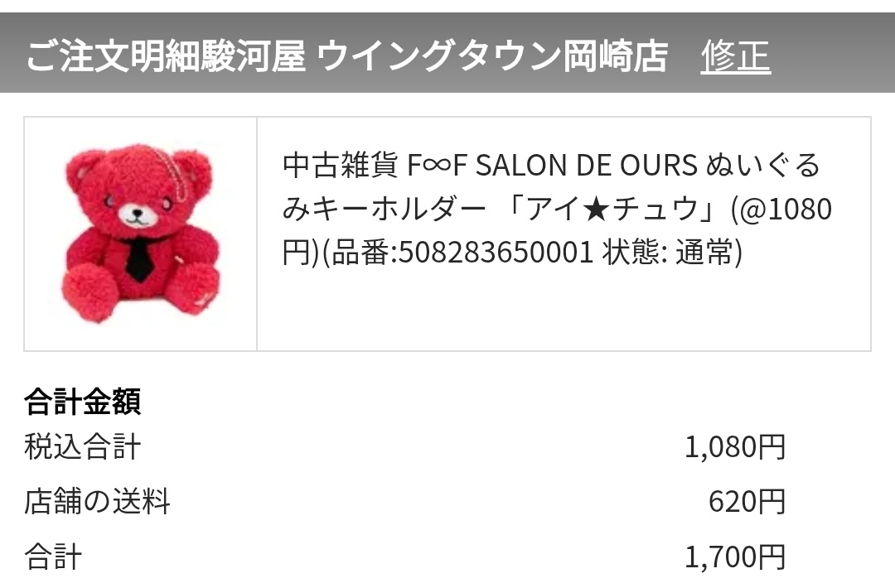Image resolution: width=895 pixels, height=588 pixels.
Task: Click the 状態: 通常 condition text
Action: click(x=671, y=252)
